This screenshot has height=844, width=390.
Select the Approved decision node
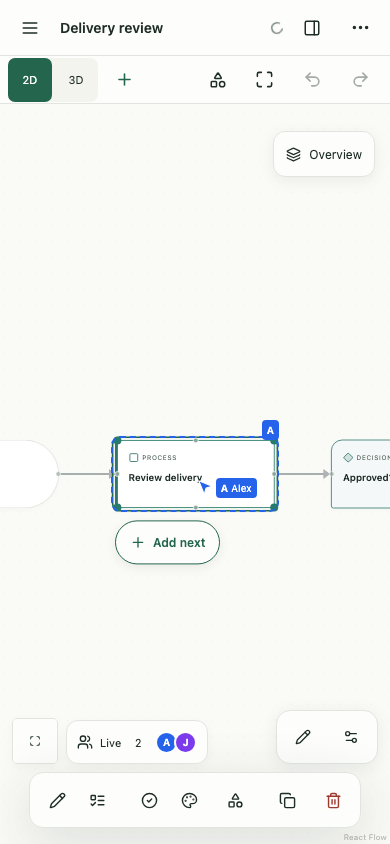tap(360, 474)
